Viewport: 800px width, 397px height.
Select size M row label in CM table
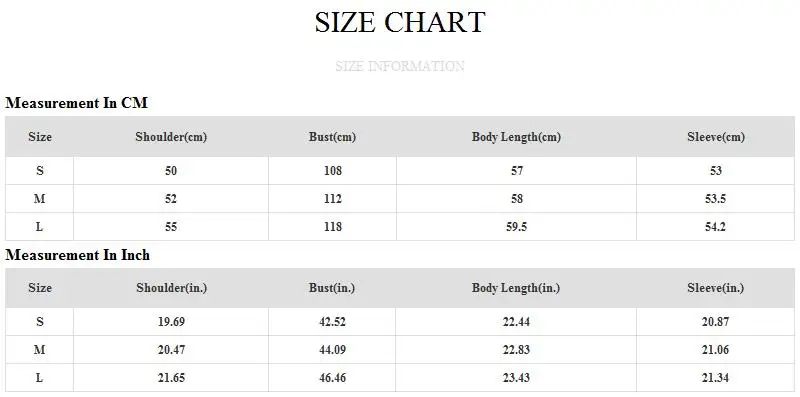coord(40,198)
